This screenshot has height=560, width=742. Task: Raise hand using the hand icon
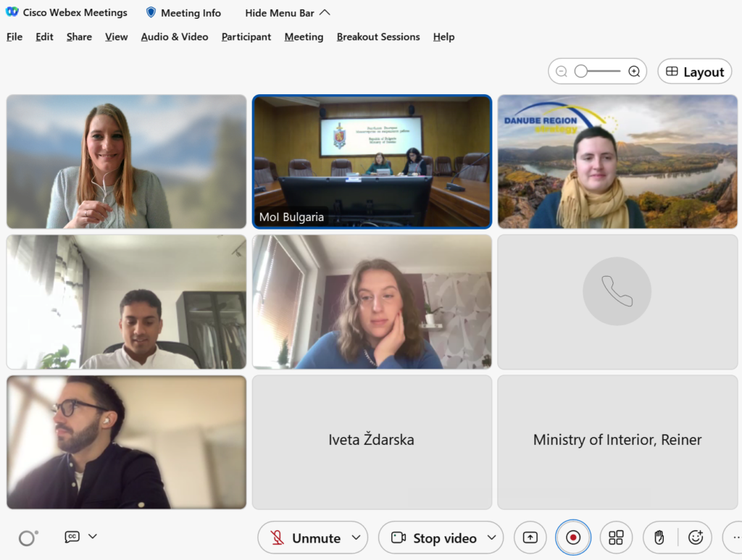pos(659,538)
